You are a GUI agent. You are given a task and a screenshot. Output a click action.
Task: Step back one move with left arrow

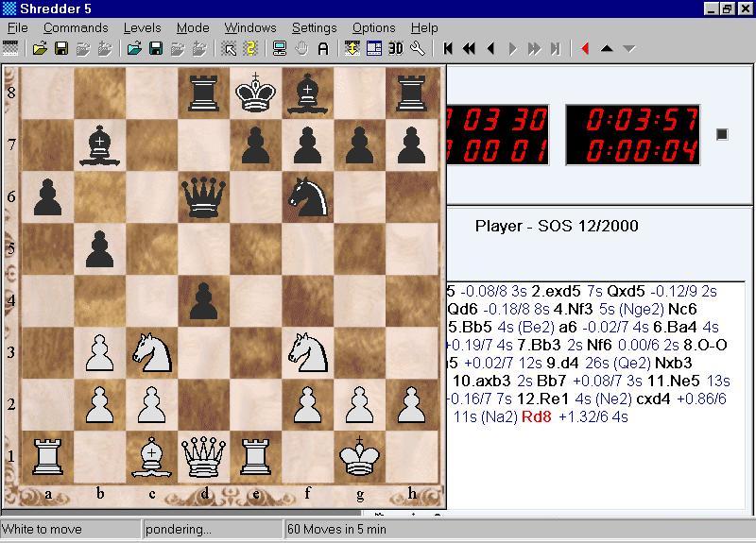tap(490, 48)
